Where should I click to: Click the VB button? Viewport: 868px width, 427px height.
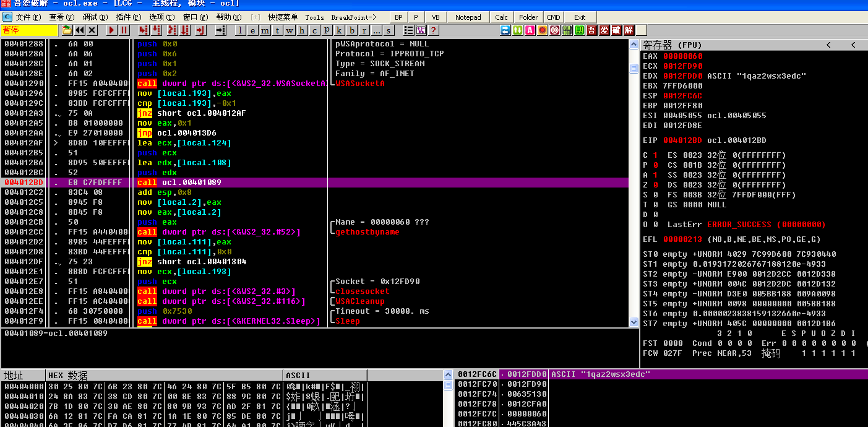tap(436, 17)
